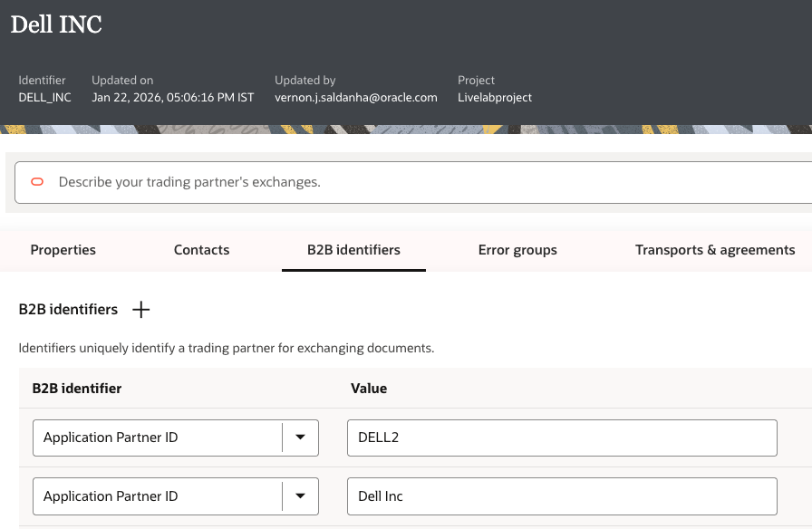The height and width of the screenshot is (529, 812).
Task: Select the B2B identifiers tab
Action: click(x=353, y=250)
